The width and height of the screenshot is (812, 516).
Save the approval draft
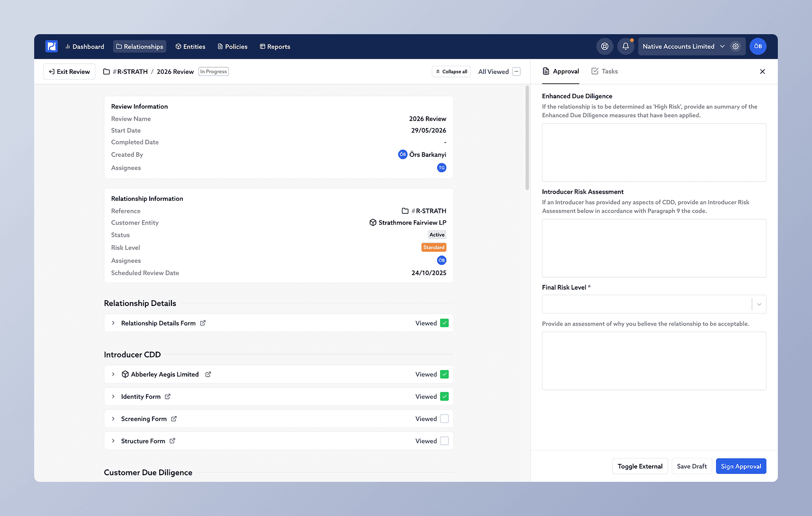pos(692,467)
